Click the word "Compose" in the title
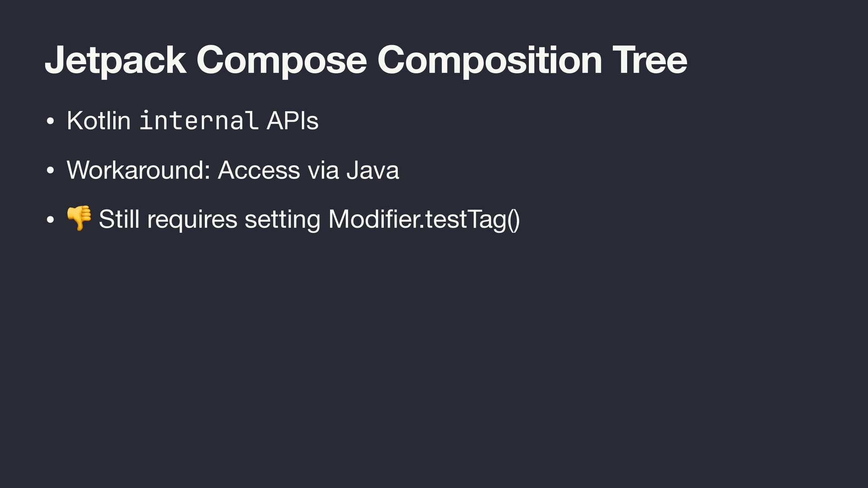The height and width of the screenshot is (488, 868). [281, 60]
